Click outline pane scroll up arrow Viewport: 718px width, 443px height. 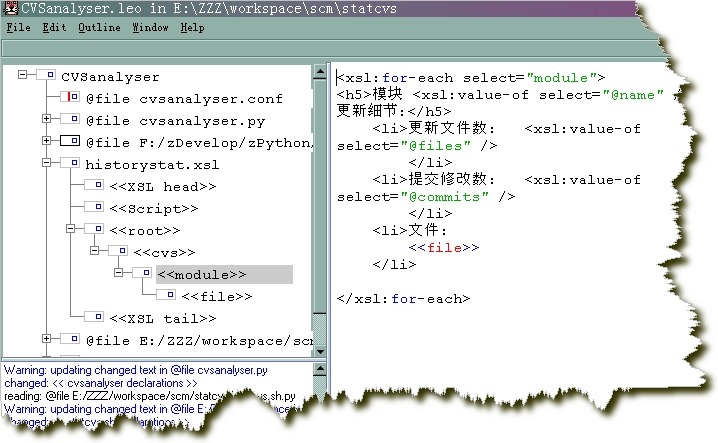tap(320, 72)
